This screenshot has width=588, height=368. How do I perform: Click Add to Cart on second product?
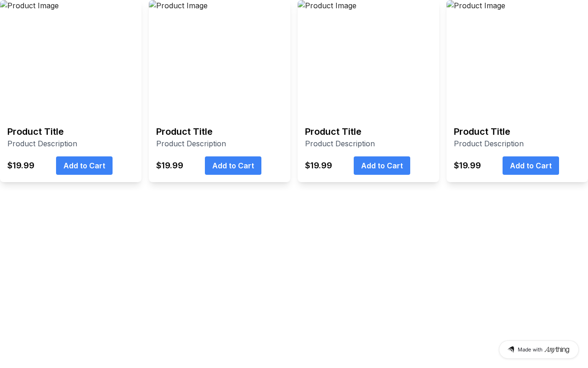233,166
